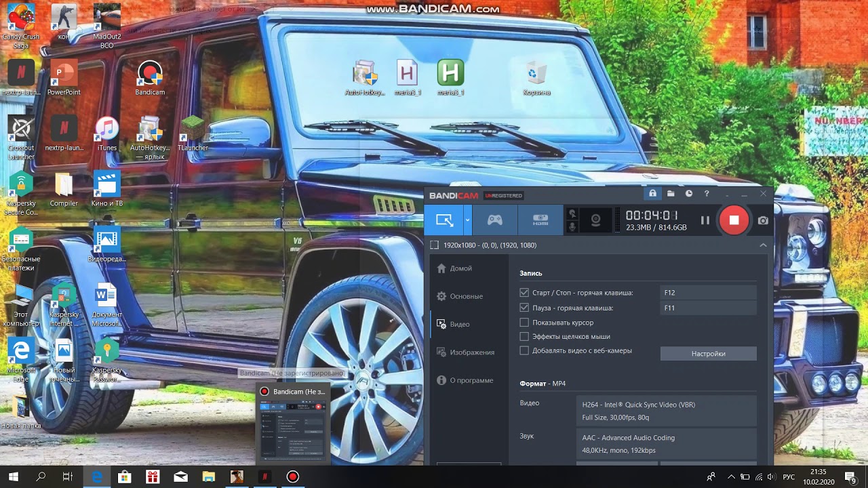Select the Bandicam desktop shortcut

tap(150, 78)
